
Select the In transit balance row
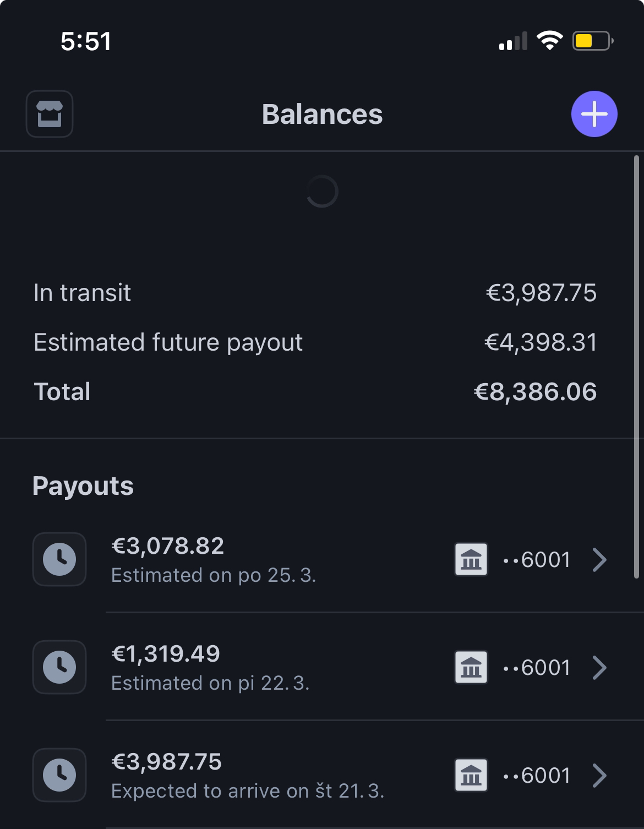(x=315, y=293)
